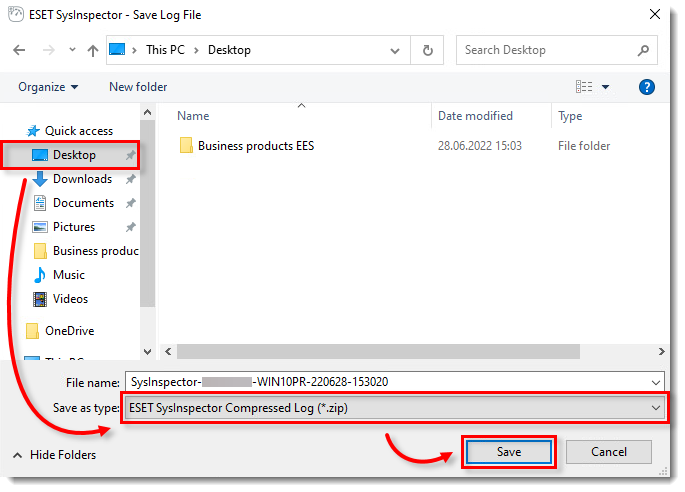The width and height of the screenshot is (685, 492).
Task: Click the Cancel button
Action: pyautogui.click(x=609, y=452)
